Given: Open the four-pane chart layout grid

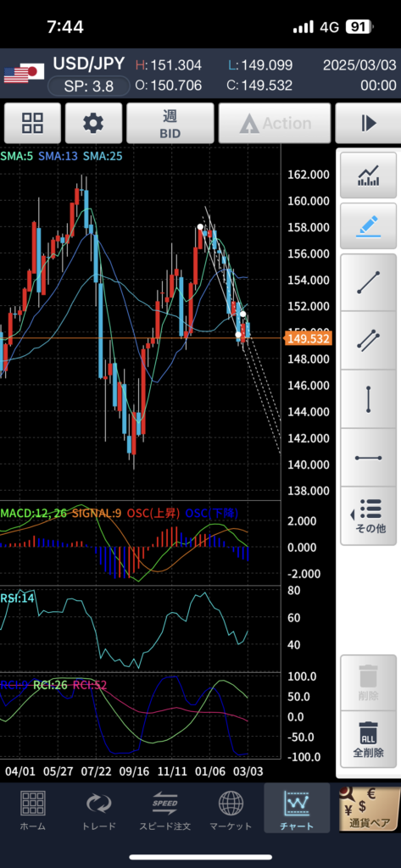Looking at the screenshot, I should 32,124.
